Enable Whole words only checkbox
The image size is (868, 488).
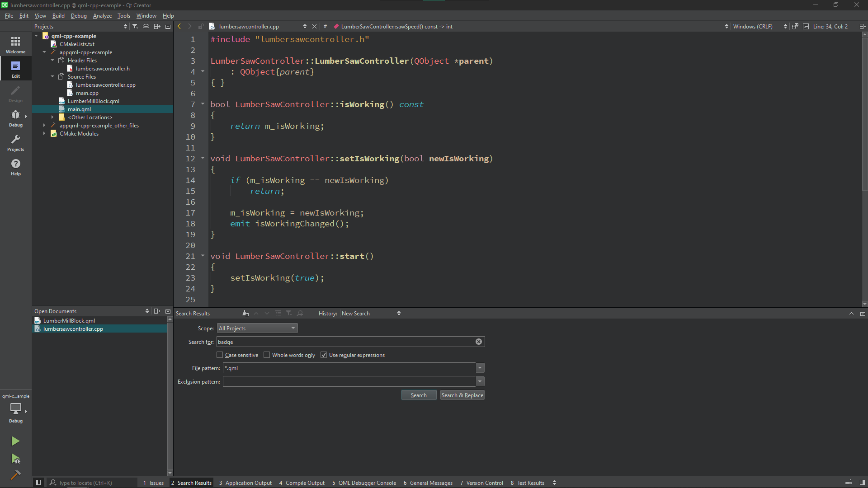coord(267,355)
